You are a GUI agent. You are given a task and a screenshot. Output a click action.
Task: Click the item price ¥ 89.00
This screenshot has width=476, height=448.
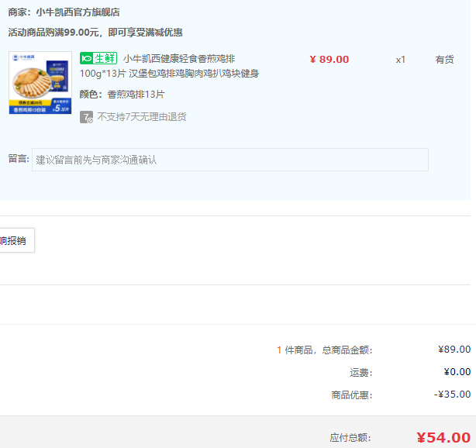[329, 60]
